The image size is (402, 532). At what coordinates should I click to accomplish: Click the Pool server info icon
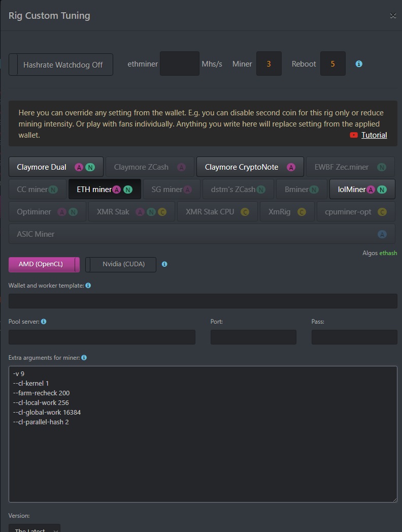click(x=44, y=321)
